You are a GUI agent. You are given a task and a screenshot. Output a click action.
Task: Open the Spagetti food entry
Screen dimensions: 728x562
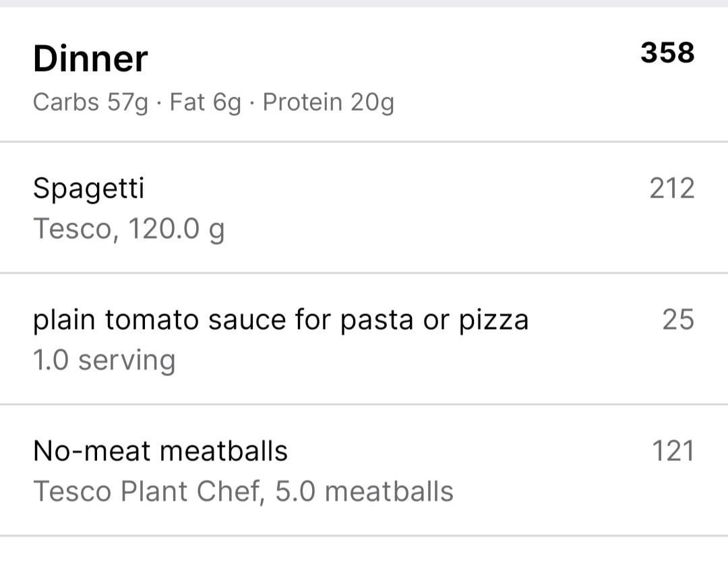click(88, 188)
